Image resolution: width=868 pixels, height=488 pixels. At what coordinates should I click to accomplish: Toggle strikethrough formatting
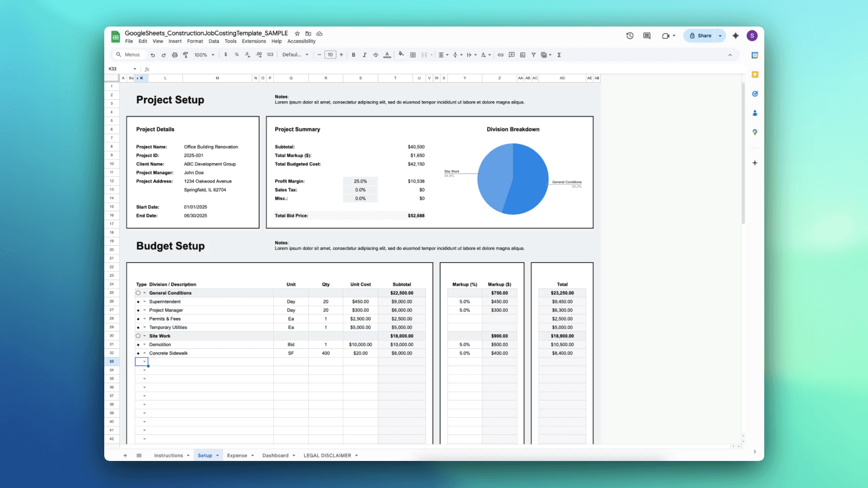(375, 55)
